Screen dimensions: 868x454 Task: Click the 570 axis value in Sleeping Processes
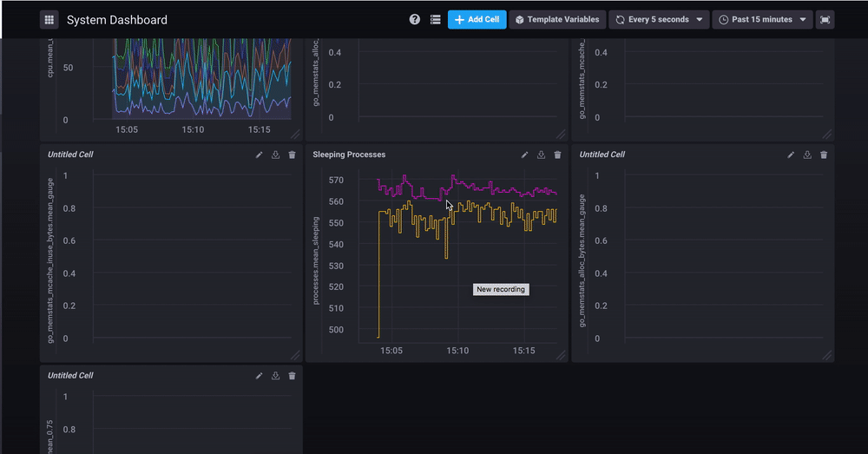click(x=336, y=180)
